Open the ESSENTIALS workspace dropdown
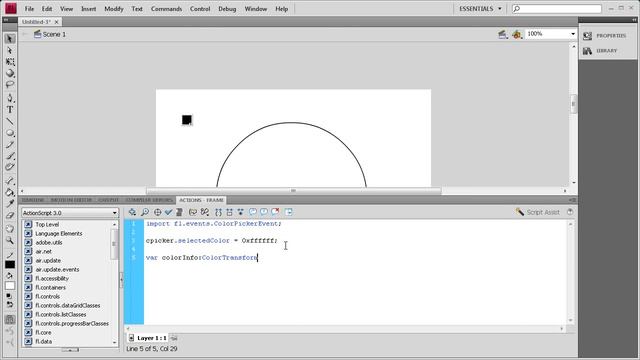Screen dimensions: 640x360 tap(480, 9)
